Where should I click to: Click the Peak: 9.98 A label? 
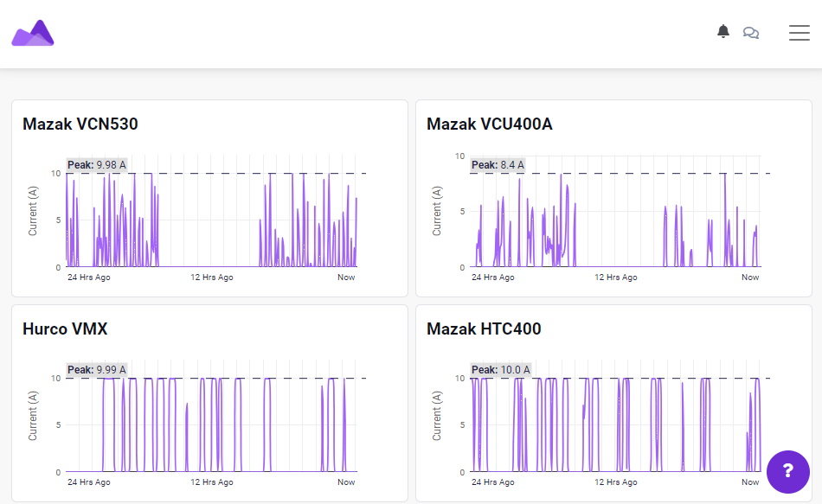(x=96, y=165)
